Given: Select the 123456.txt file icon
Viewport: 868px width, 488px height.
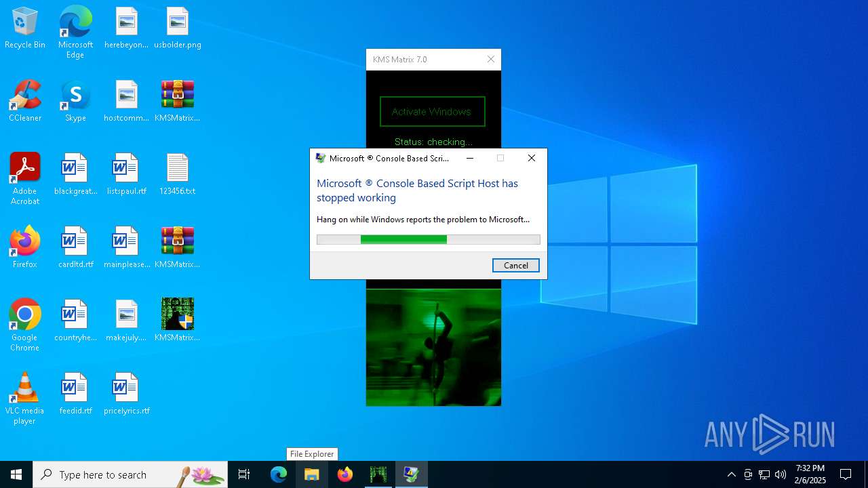Looking at the screenshot, I should [x=177, y=174].
